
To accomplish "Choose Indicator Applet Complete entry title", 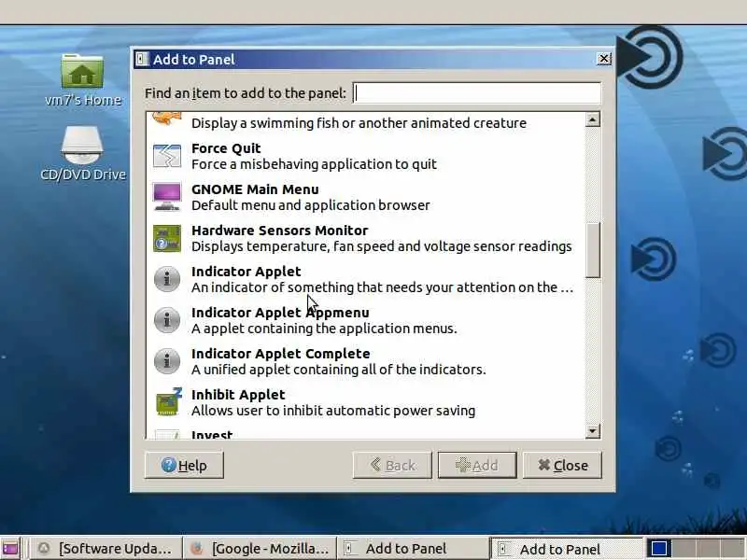I will coord(281,354).
